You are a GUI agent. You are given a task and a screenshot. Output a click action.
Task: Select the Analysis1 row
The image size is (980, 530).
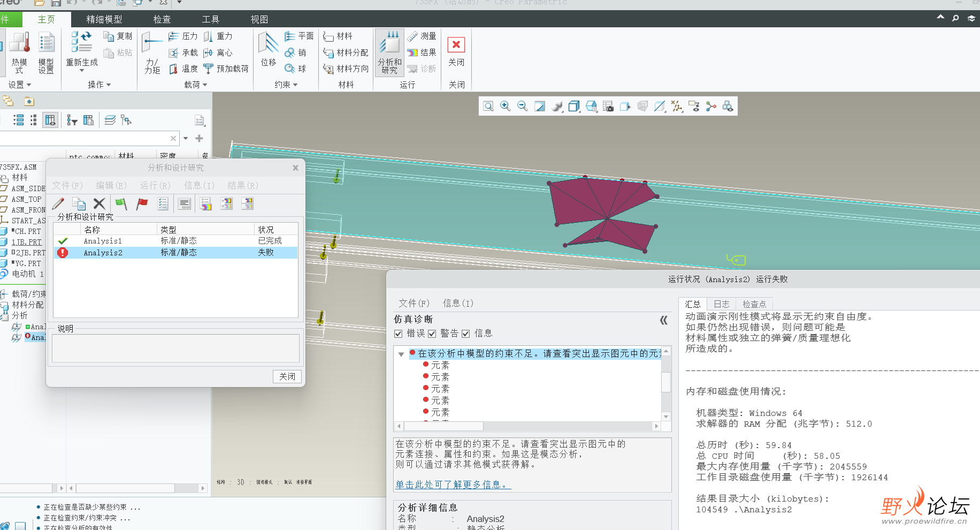tap(175, 241)
